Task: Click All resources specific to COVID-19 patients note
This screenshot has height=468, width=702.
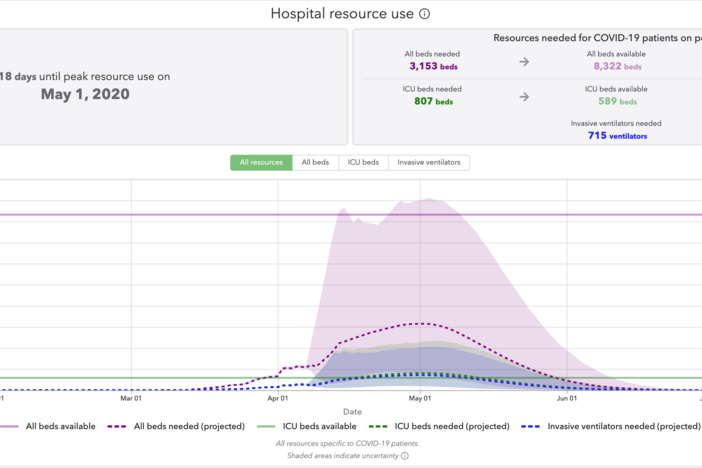Action: (x=347, y=443)
